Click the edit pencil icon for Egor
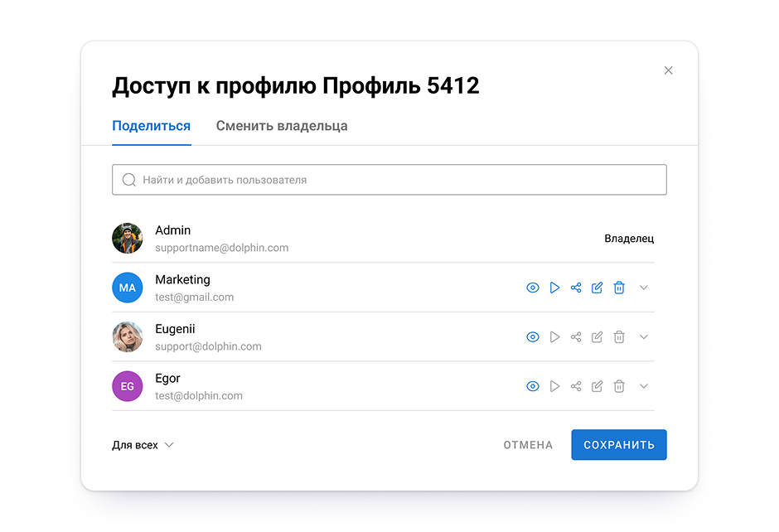Screen dimensions: 779x532 [x=597, y=386]
